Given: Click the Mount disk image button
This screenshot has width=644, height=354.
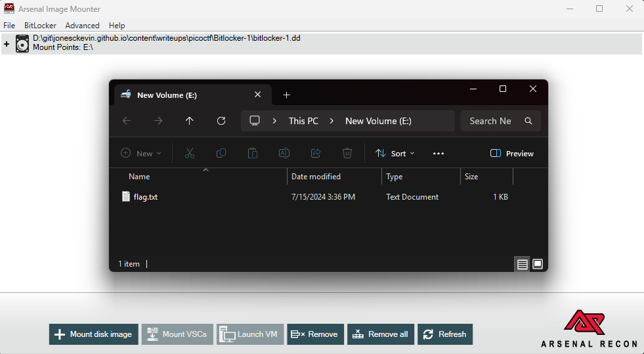Looking at the screenshot, I should coord(94,334).
